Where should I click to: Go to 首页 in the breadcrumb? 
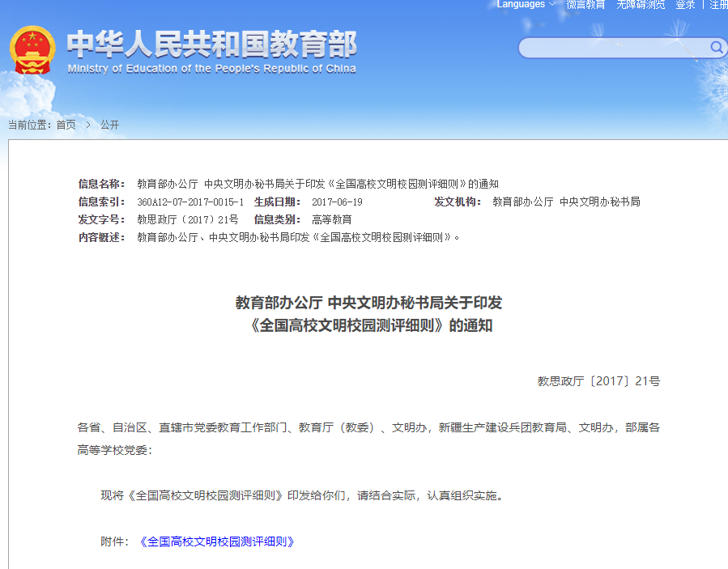click(x=66, y=125)
